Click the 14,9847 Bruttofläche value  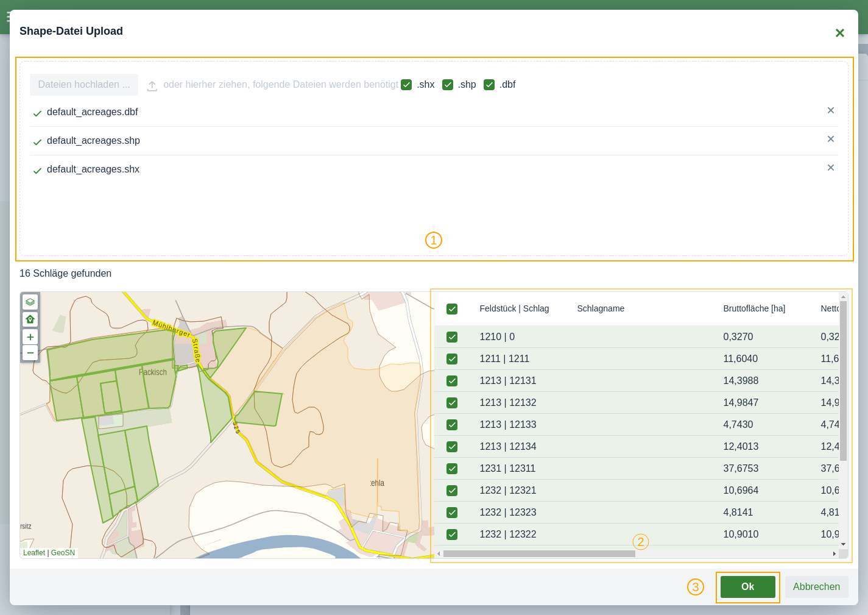coord(741,403)
